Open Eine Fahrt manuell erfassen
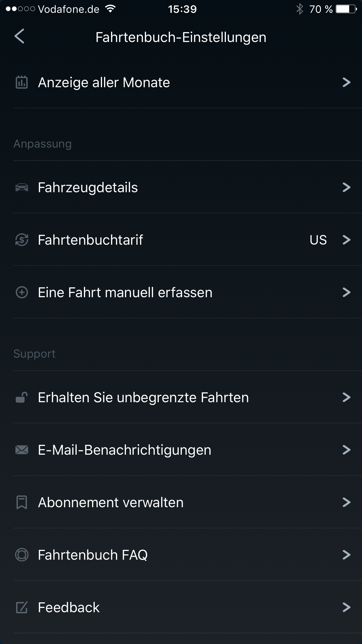The width and height of the screenshot is (362, 644). coord(125,292)
